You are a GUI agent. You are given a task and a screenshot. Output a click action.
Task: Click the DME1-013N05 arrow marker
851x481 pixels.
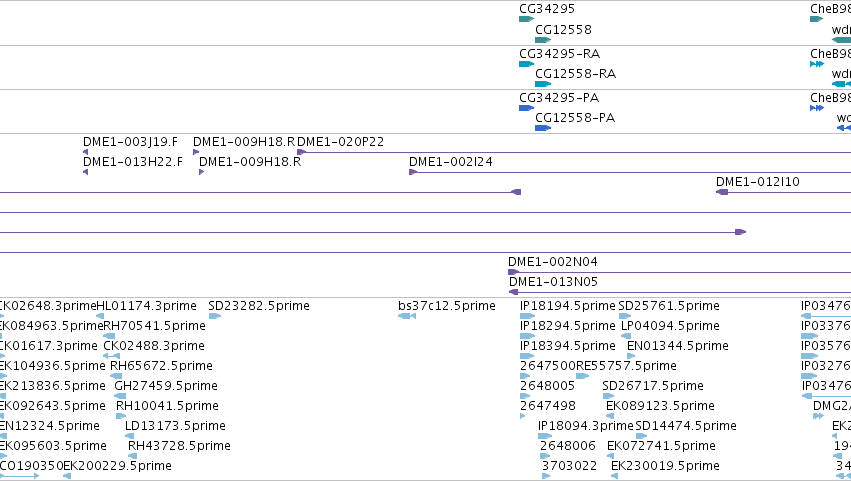[513, 292]
